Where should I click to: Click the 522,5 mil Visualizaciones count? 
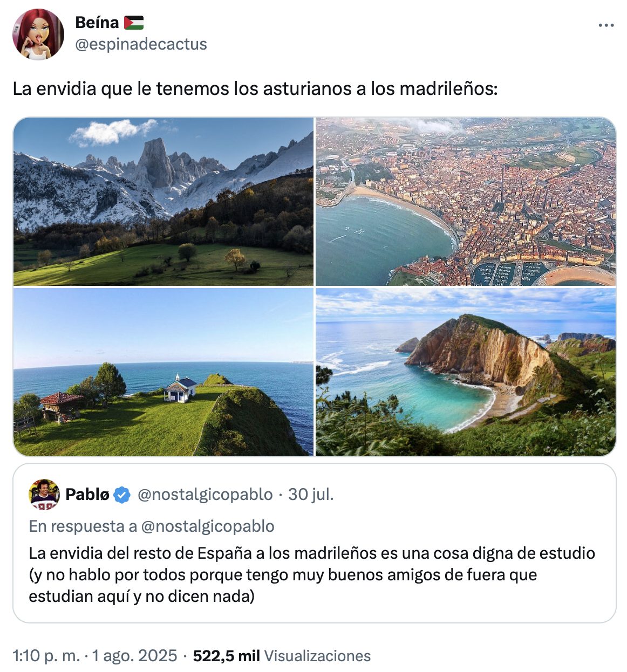pyautogui.click(x=282, y=656)
